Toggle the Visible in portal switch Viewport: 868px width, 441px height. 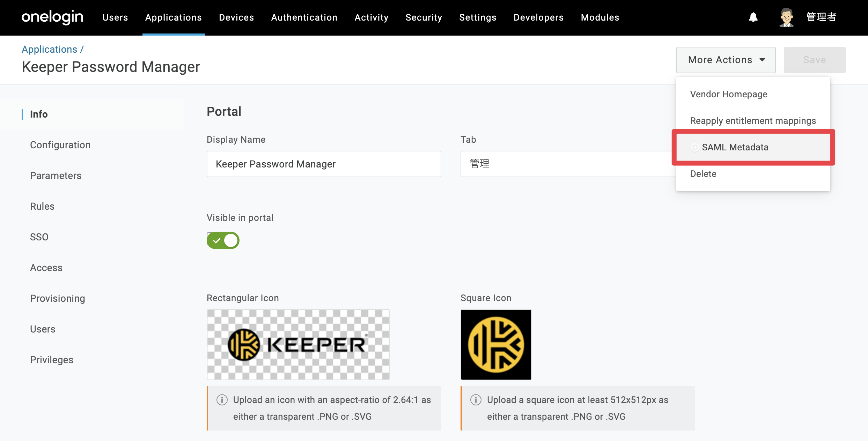[x=223, y=240]
